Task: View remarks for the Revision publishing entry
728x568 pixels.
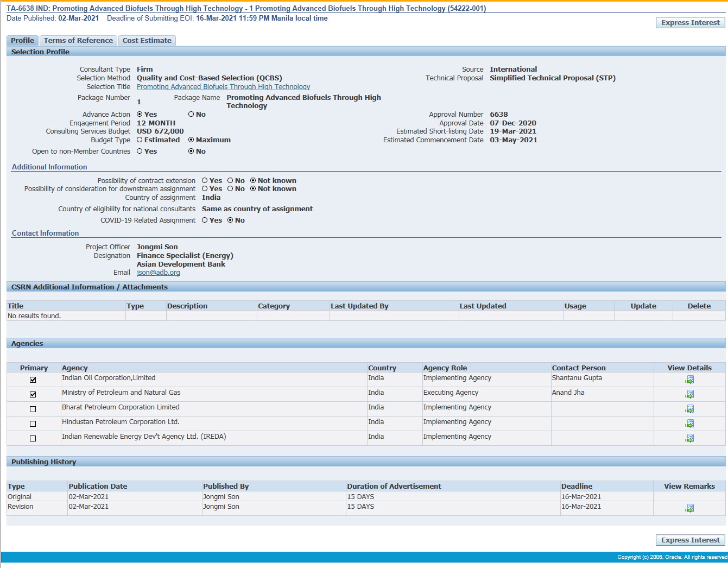Action: click(689, 508)
